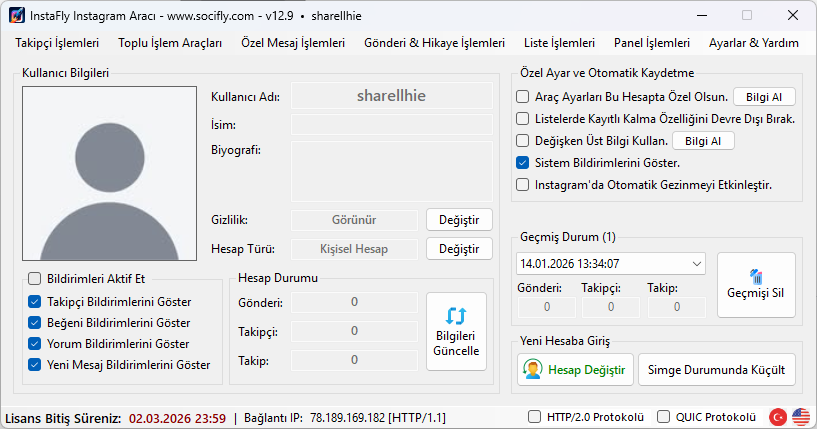
Task: Enable Bildirimleri Aktif Et checkbox
Action: pos(34,279)
